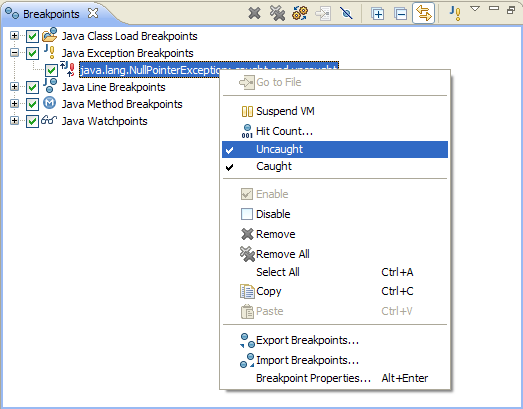Click Expand All toolbar icon
Screen dimensions: 523x409
(378, 14)
